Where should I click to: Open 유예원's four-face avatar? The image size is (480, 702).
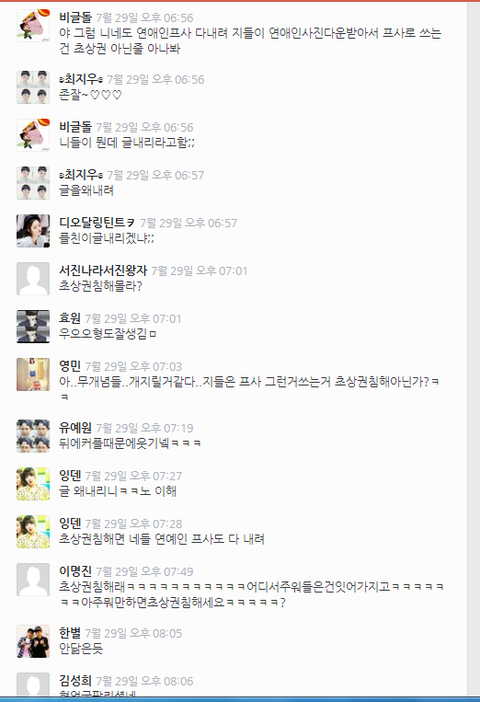33,436
